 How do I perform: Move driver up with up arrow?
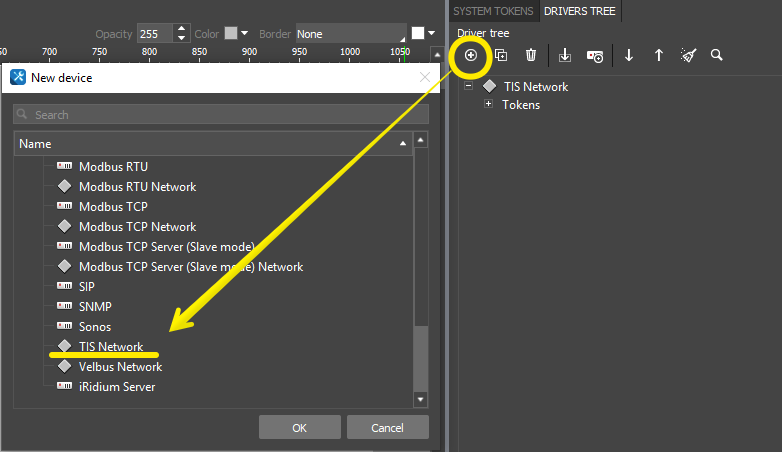(x=659, y=55)
